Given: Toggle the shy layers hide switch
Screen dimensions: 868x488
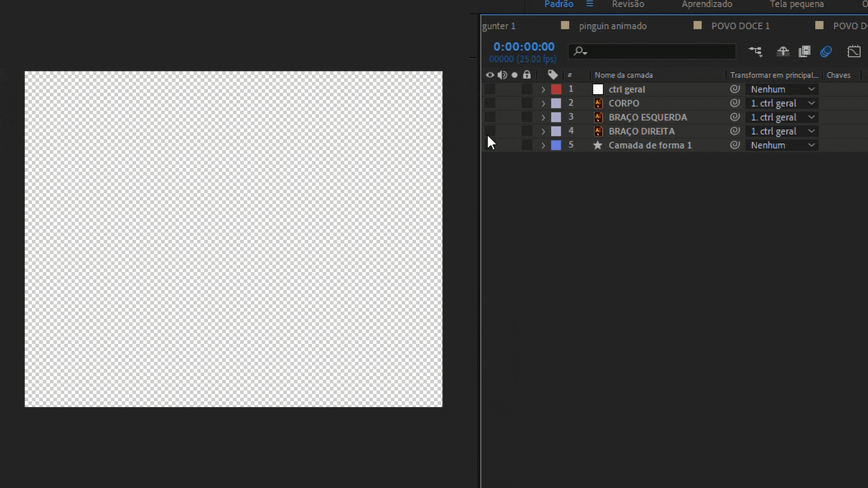Looking at the screenshot, I should coord(783,52).
